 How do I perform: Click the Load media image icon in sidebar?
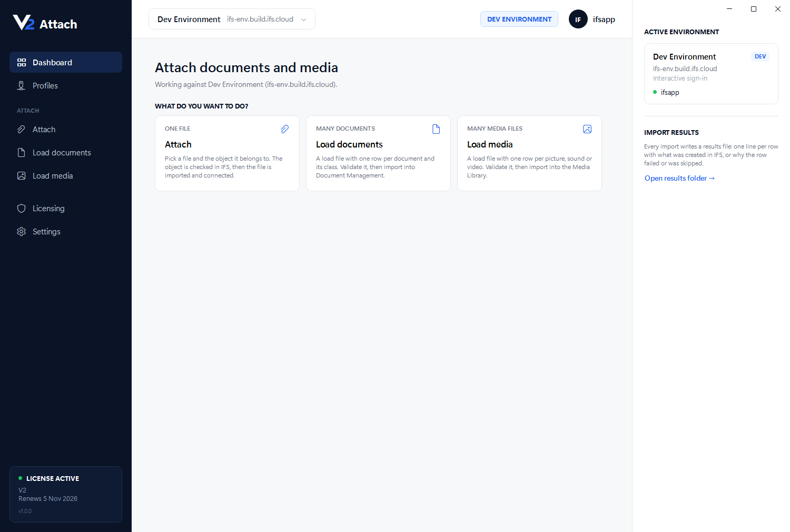(x=22, y=176)
